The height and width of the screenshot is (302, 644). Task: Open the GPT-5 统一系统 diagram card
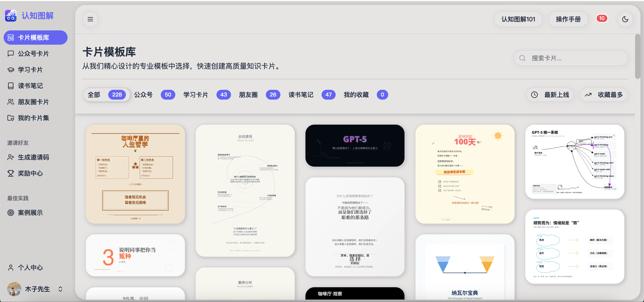574,162
